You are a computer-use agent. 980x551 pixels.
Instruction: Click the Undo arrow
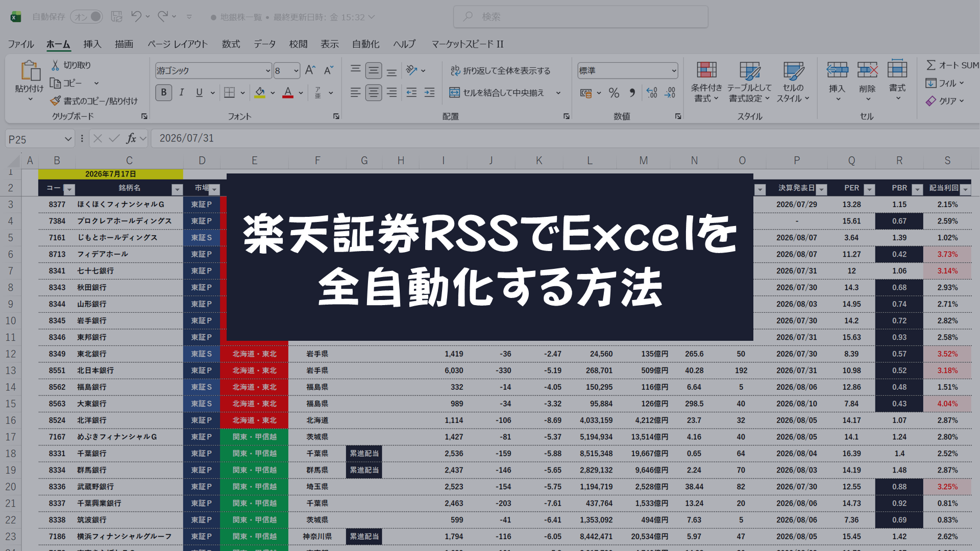(136, 17)
